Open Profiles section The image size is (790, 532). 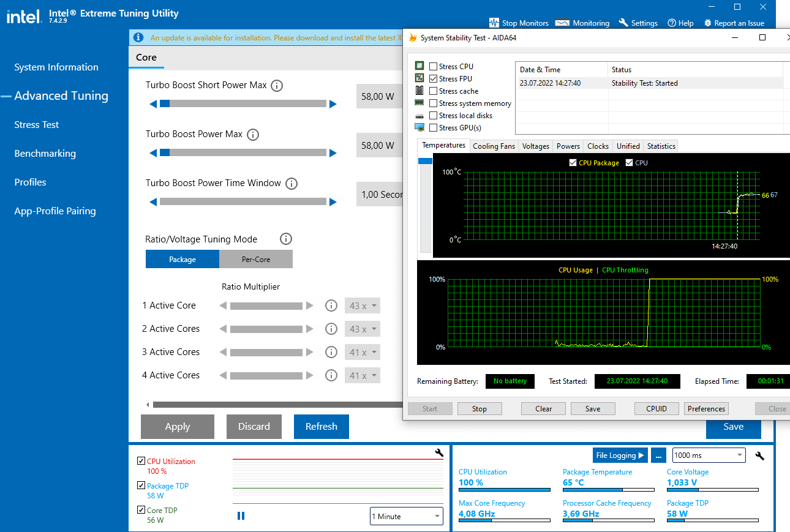(31, 182)
